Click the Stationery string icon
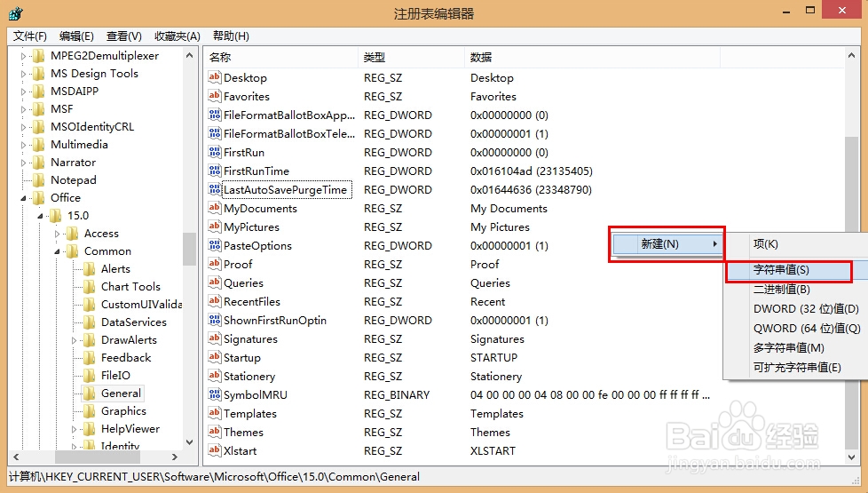 click(x=214, y=376)
